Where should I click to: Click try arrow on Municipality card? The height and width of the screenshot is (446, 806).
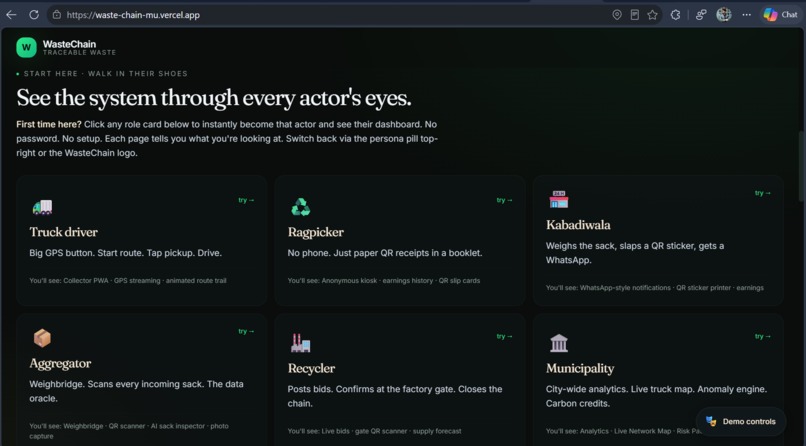pos(763,337)
